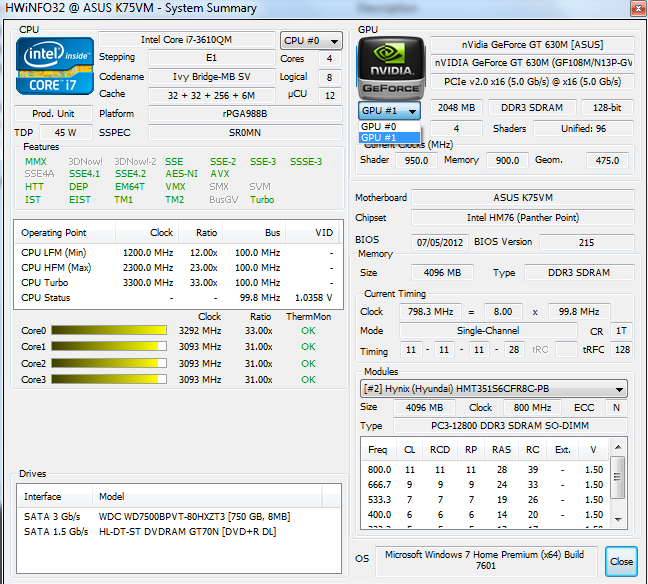The width and height of the screenshot is (648, 584).
Task: Click the Mode field Single-Channel
Action: 488,331
